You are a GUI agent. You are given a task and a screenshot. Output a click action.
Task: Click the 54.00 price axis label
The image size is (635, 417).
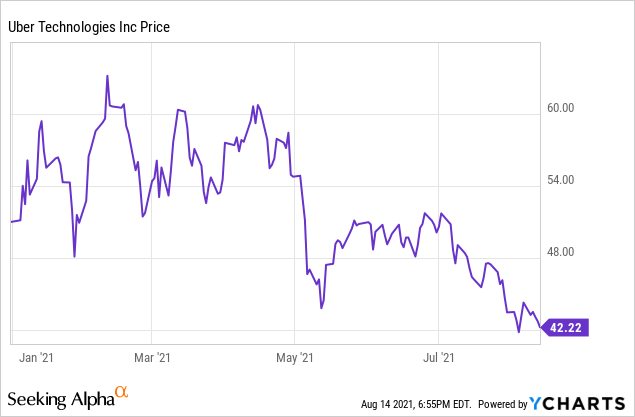coord(577,181)
